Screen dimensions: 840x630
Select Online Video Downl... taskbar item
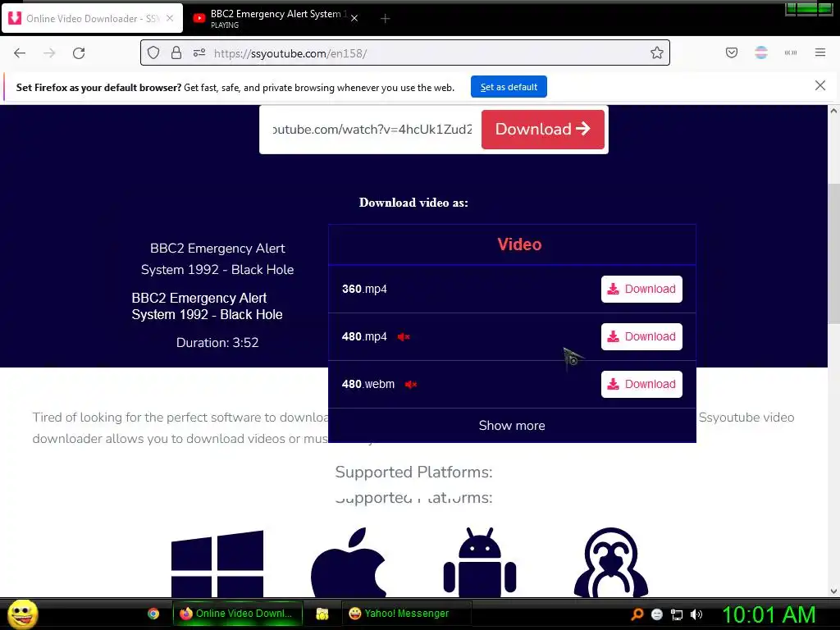click(x=237, y=614)
